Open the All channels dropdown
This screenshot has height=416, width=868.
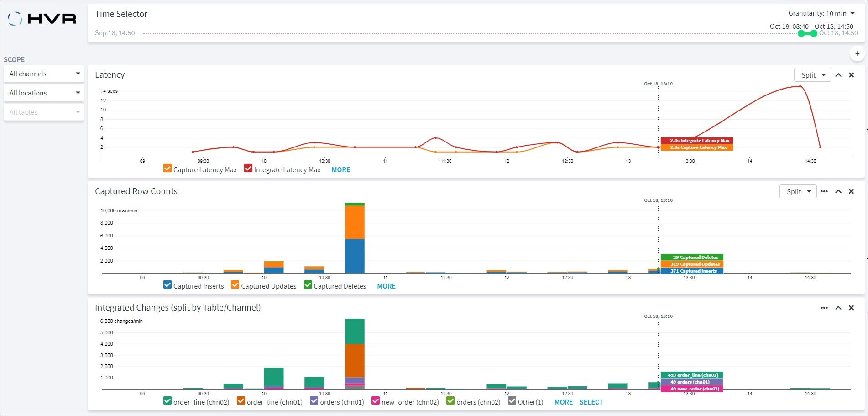tap(44, 74)
